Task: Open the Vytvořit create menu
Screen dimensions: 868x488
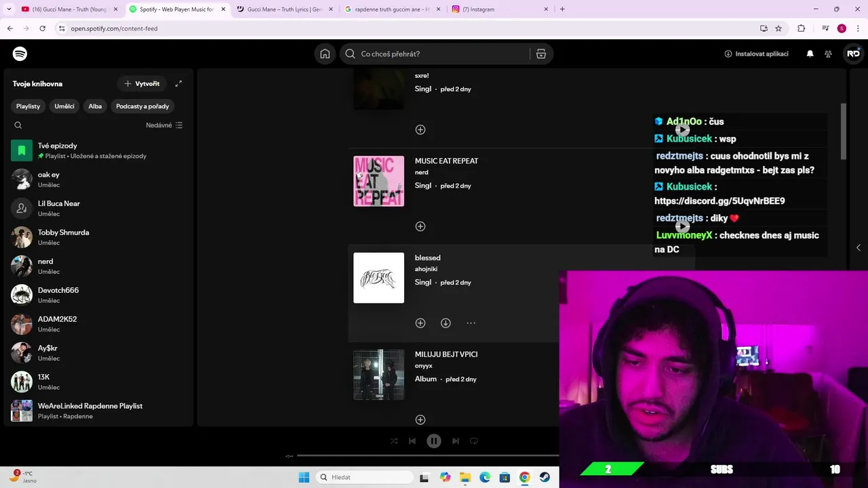Action: pyautogui.click(x=142, y=83)
